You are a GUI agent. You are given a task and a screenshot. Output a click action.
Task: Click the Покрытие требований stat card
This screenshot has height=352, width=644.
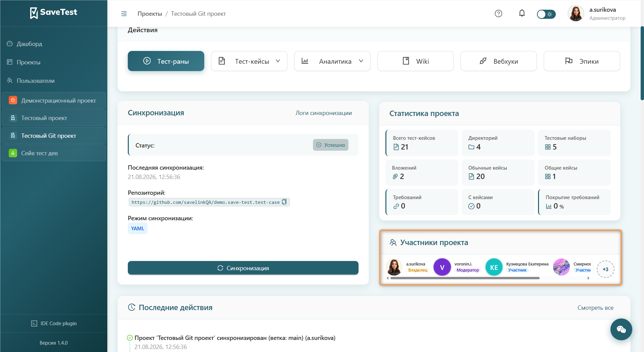coord(574,202)
